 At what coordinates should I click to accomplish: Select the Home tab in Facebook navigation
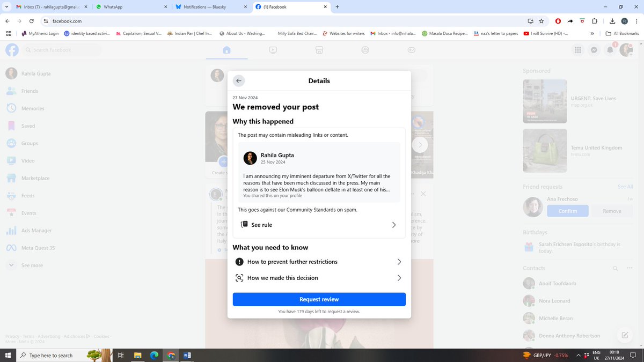click(x=226, y=50)
